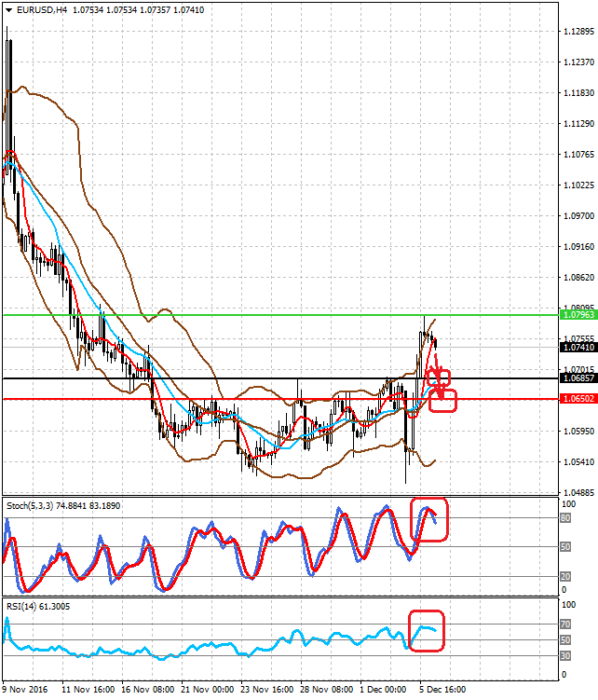Viewport: 598px width, 700px height.
Task: Select the RSI(14) 61.3005 indicator label
Action: 38,606
